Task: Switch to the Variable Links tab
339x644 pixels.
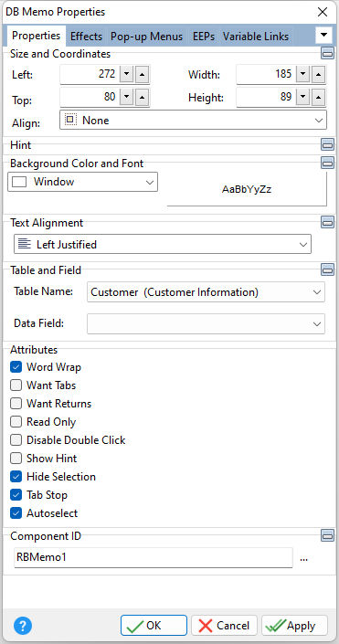Action: click(256, 37)
